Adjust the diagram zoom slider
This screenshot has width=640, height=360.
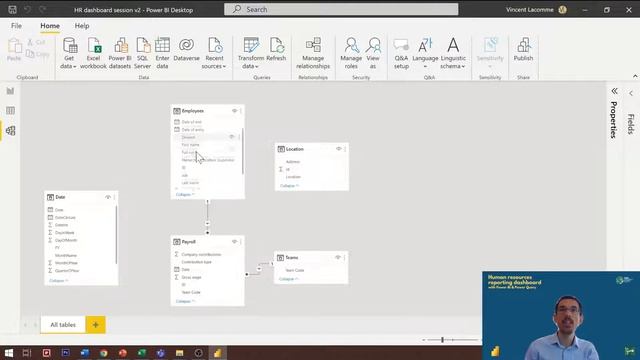442,340
